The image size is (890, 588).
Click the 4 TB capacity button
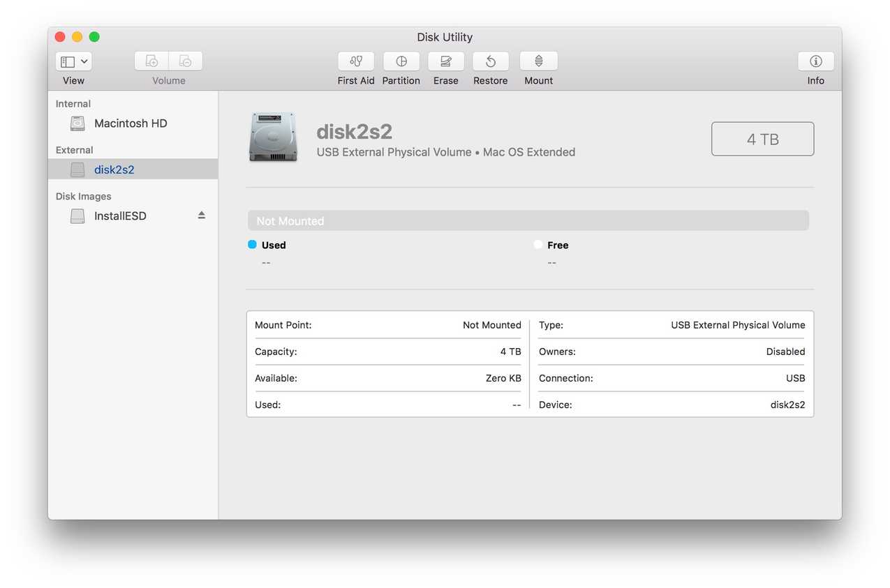coord(762,138)
